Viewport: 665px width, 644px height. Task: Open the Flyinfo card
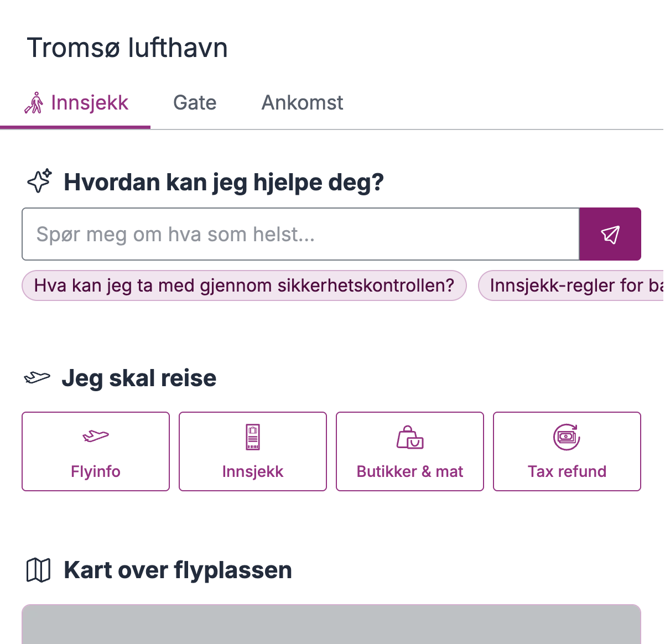click(x=95, y=451)
